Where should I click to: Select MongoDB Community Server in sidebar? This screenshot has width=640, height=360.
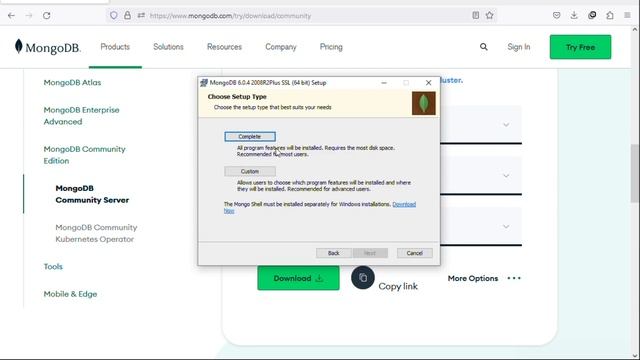92,194
